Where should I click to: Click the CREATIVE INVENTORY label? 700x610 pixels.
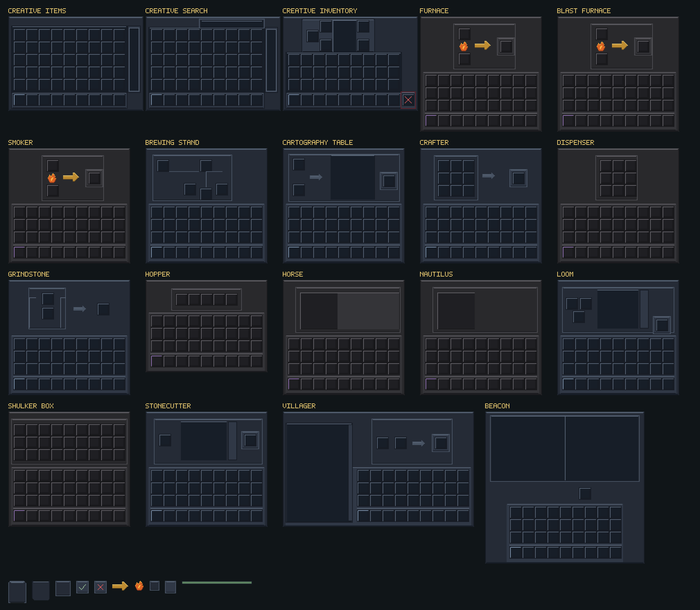(x=320, y=11)
